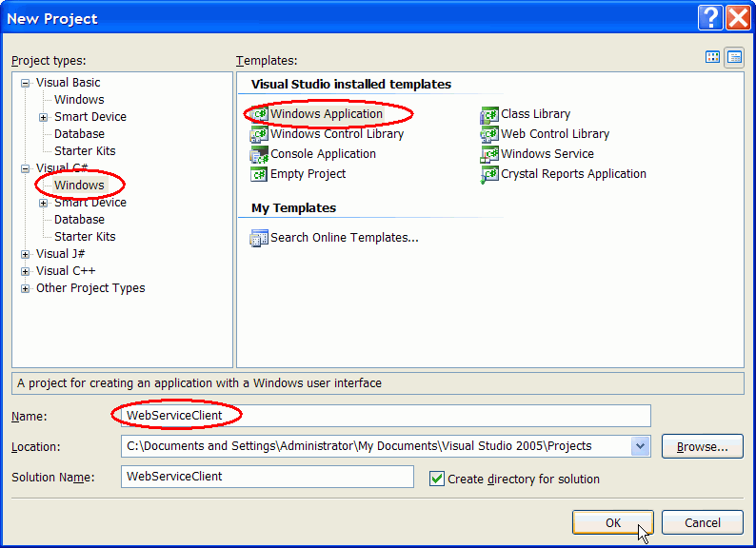
Task: Click the Class Library template name
Action: coord(536,114)
